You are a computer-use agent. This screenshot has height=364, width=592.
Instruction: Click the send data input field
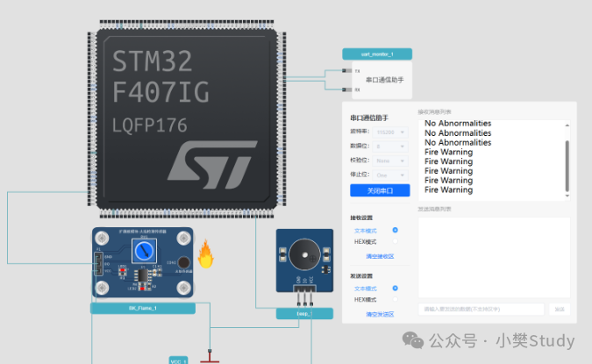[481, 310]
